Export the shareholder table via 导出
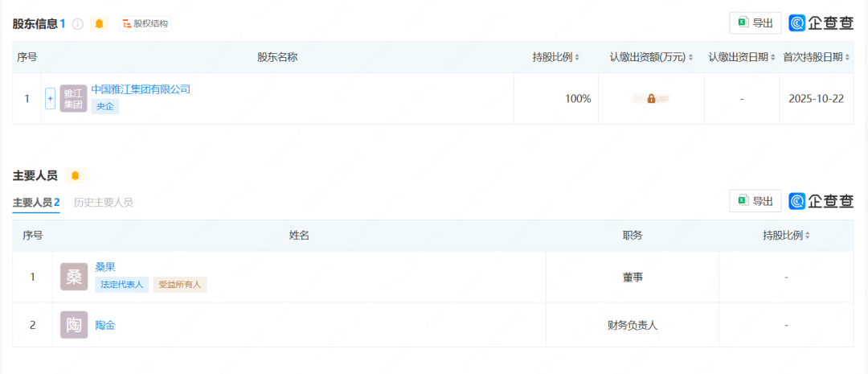 [x=755, y=23]
